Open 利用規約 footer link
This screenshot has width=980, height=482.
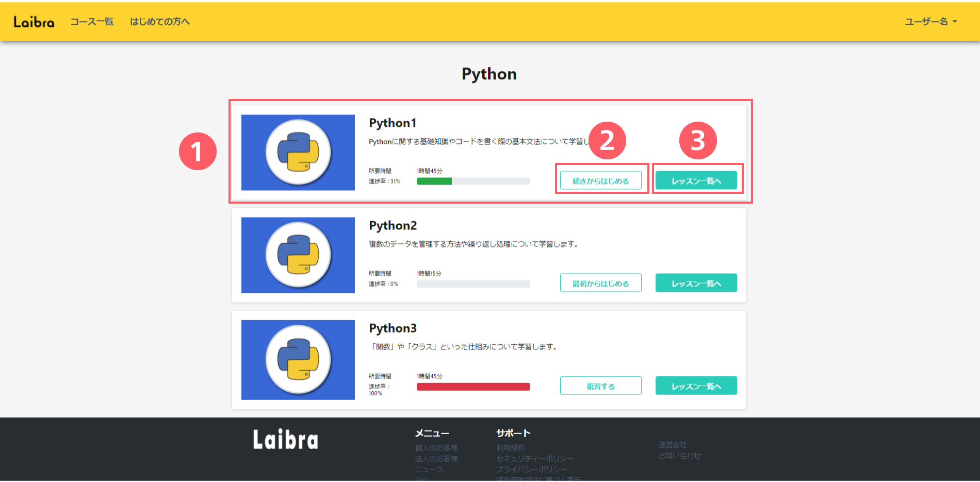pos(510,448)
